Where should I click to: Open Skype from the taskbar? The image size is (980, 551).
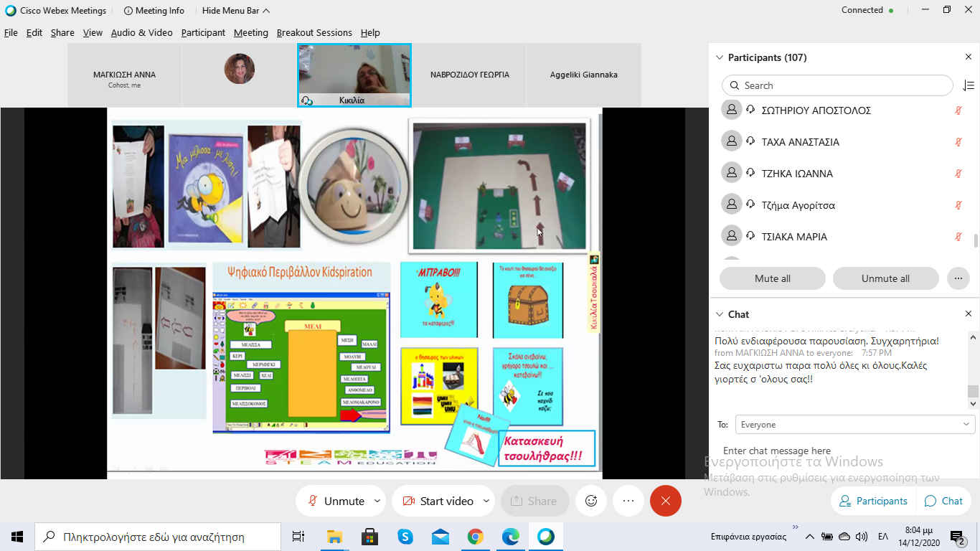[x=405, y=537]
